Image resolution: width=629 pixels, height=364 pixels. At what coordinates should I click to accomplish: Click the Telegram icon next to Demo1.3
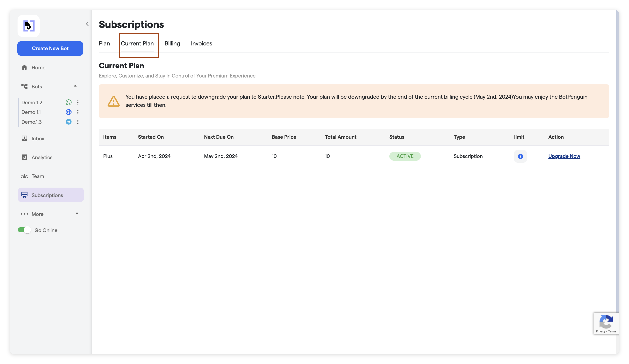pyautogui.click(x=68, y=122)
